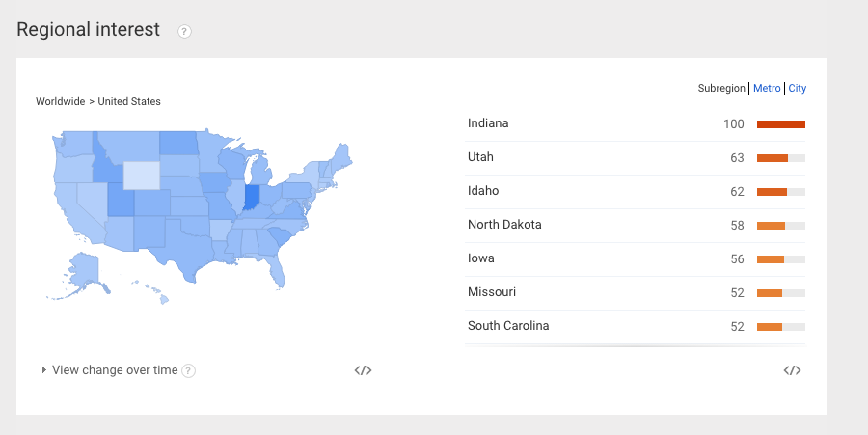Open the Regional interest help icon
This screenshot has width=868, height=435.
coord(184,32)
